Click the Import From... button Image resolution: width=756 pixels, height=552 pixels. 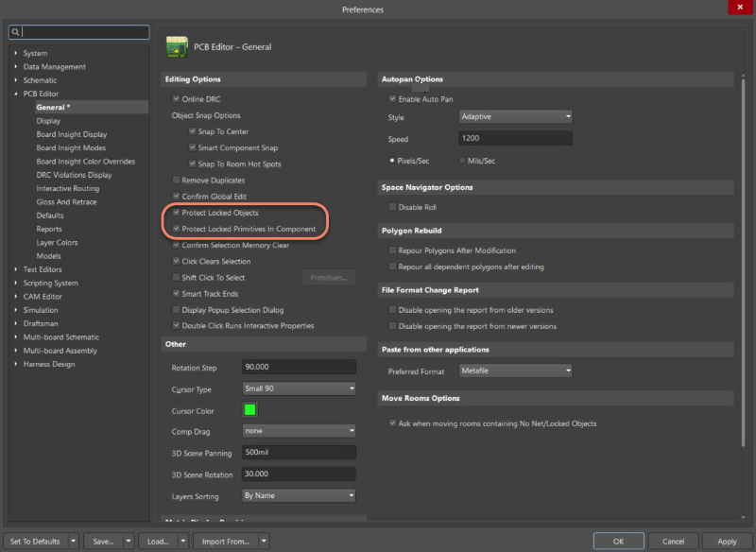[226, 541]
